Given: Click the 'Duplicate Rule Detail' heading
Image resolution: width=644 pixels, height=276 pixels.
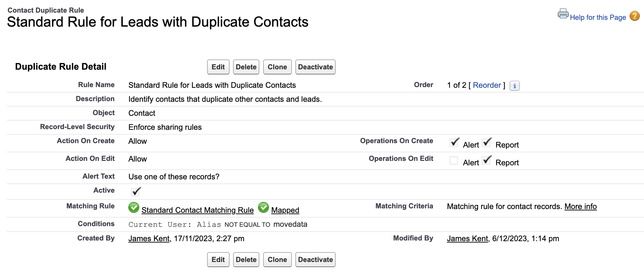Looking at the screenshot, I should [61, 67].
